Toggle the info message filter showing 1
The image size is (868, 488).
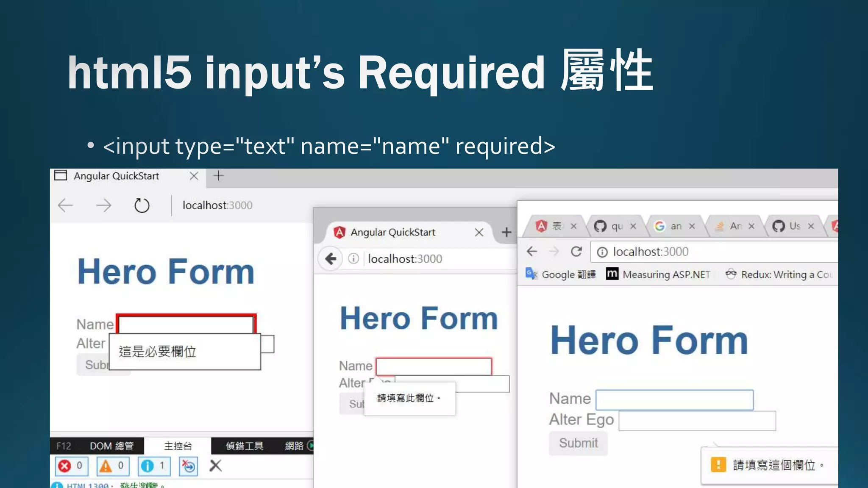click(x=154, y=466)
